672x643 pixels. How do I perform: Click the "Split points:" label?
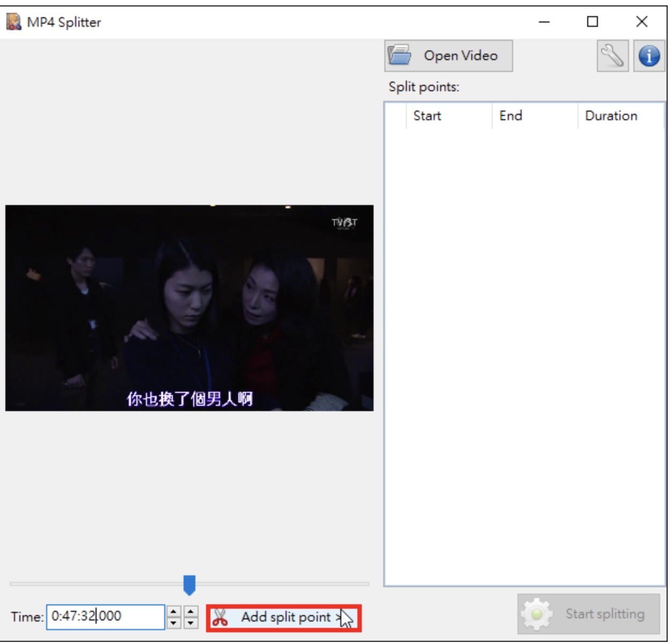424,87
